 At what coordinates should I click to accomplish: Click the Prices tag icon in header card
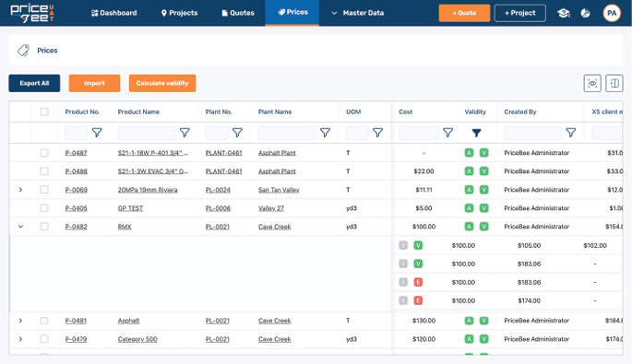point(23,51)
